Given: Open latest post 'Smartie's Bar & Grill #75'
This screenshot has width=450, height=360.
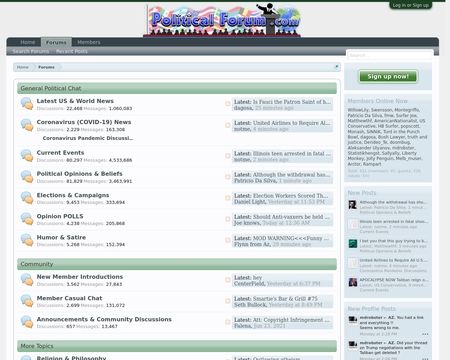Looking at the screenshot, I should pos(285,299).
